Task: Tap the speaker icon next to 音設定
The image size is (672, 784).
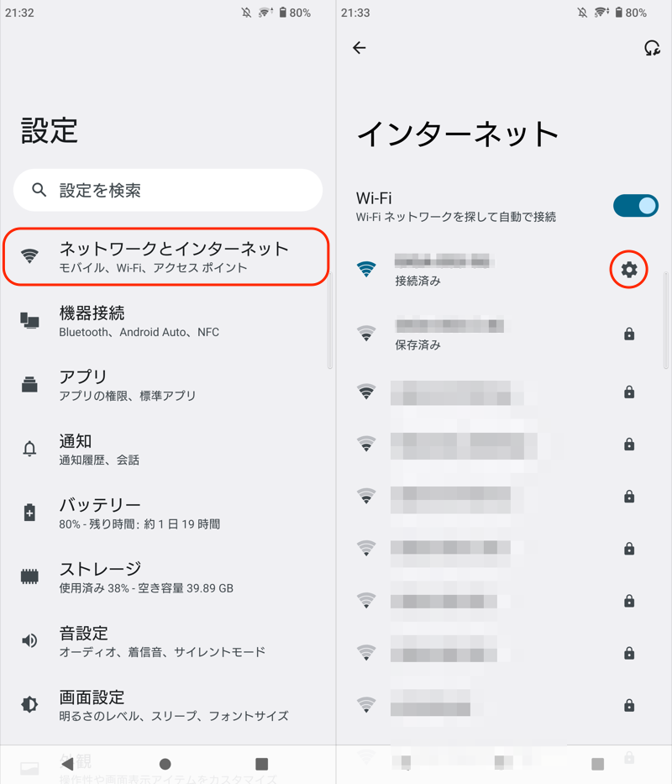Action: point(30,641)
